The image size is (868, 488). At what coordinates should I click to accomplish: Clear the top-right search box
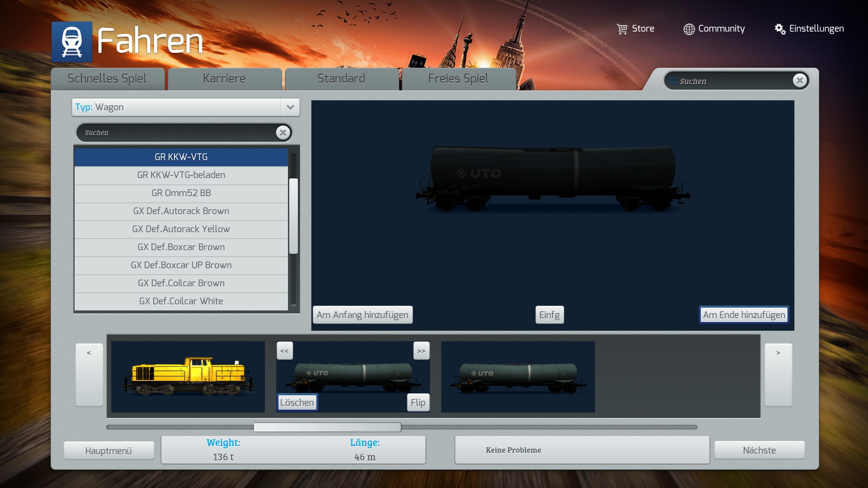(x=799, y=80)
